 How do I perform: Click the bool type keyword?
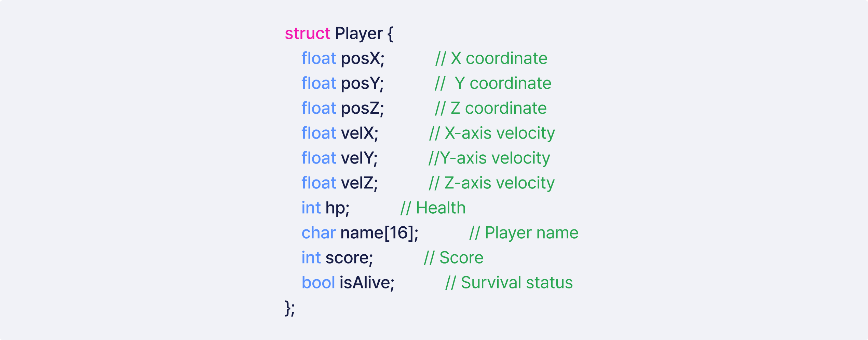pyautogui.click(x=318, y=283)
